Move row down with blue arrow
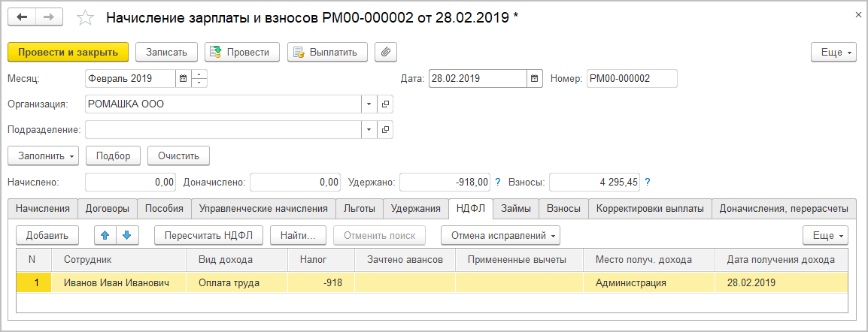 126,235
